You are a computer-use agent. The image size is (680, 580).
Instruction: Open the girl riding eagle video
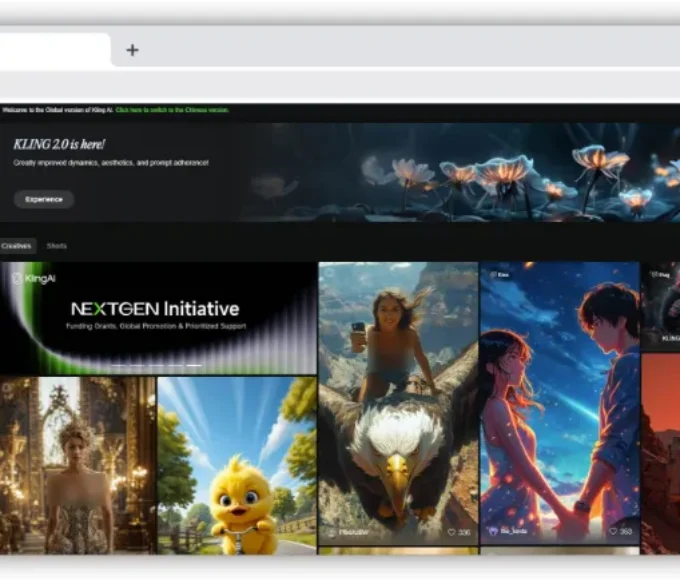[398, 400]
